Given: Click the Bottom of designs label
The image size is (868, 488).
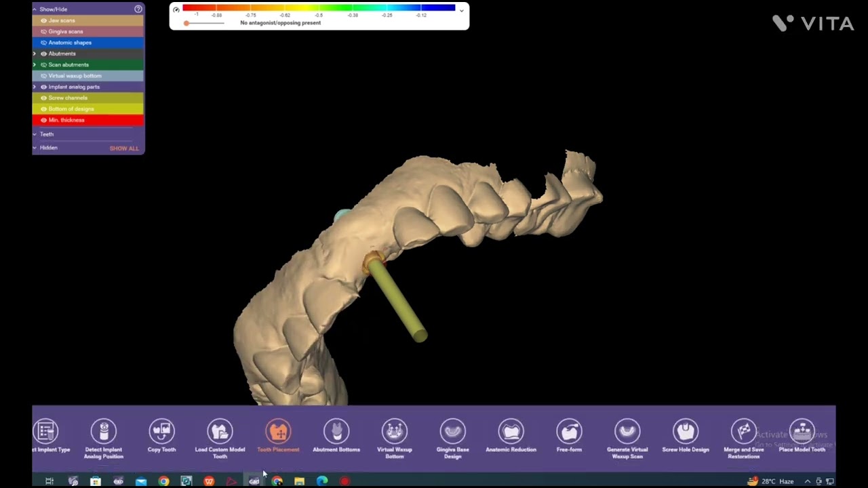Looking at the screenshot, I should [71, 108].
